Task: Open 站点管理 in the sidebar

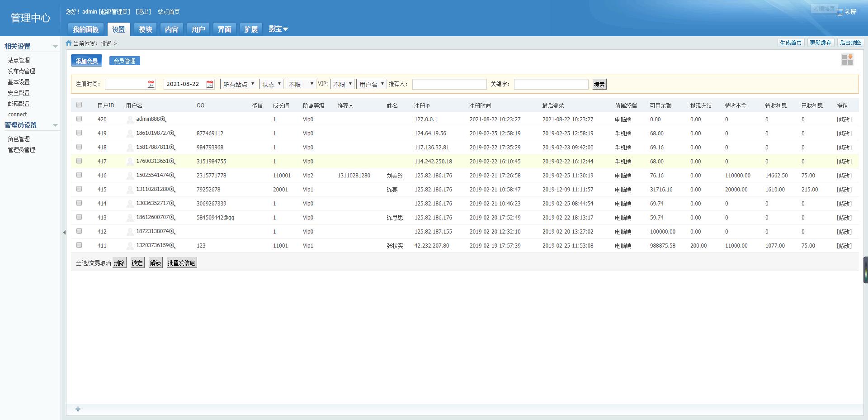Action: [x=19, y=60]
